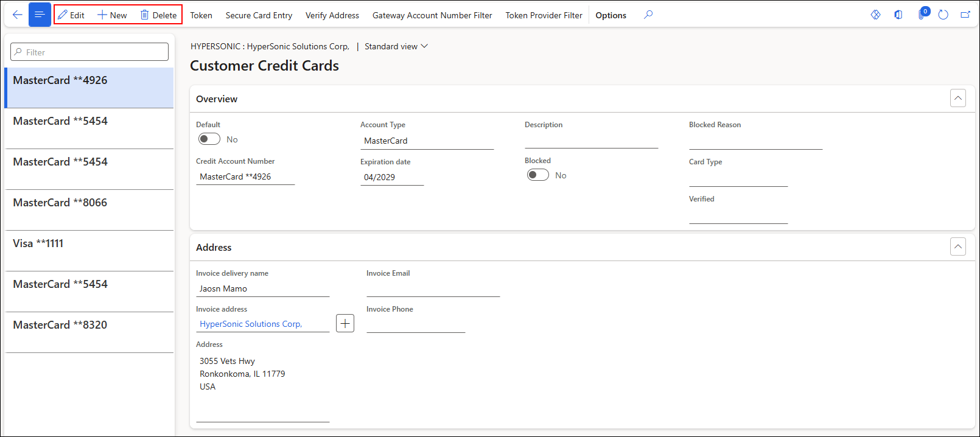The image size is (980, 437).
Task: Click the search magnifier in action bar
Action: 648,15
